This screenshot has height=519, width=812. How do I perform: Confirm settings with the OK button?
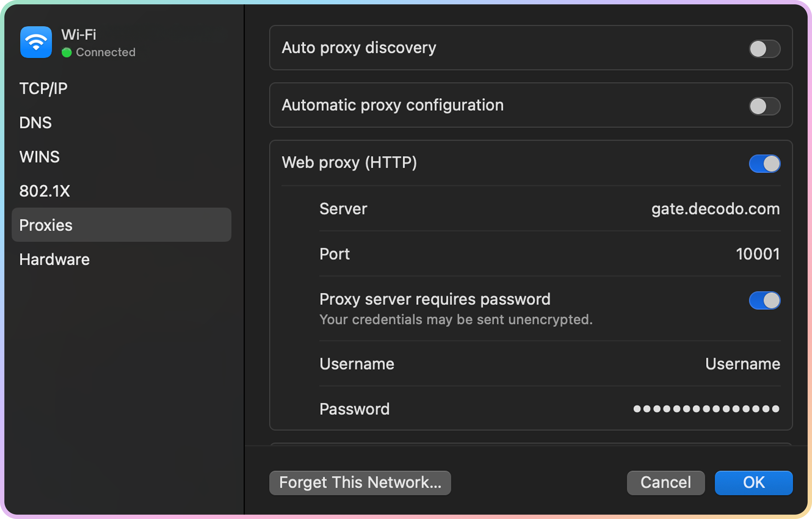pos(753,482)
